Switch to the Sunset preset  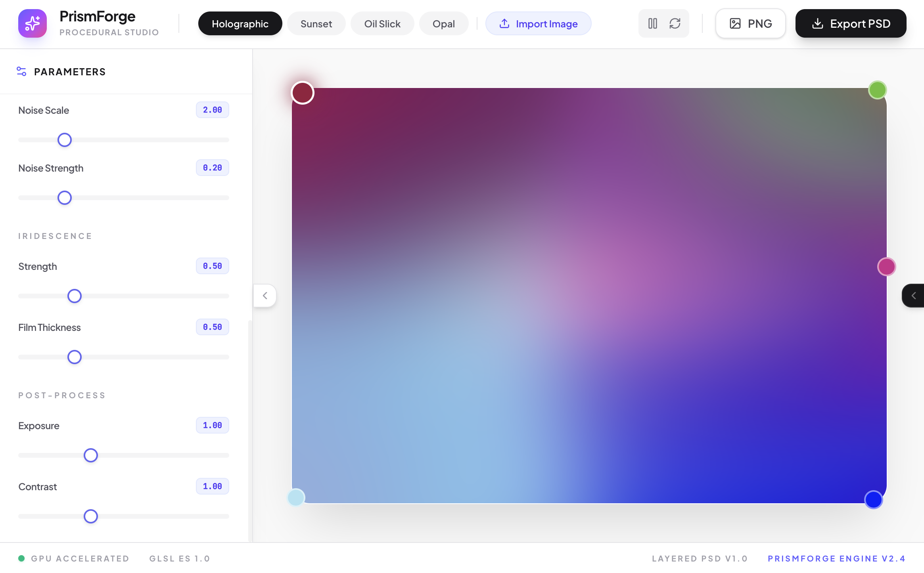(316, 23)
